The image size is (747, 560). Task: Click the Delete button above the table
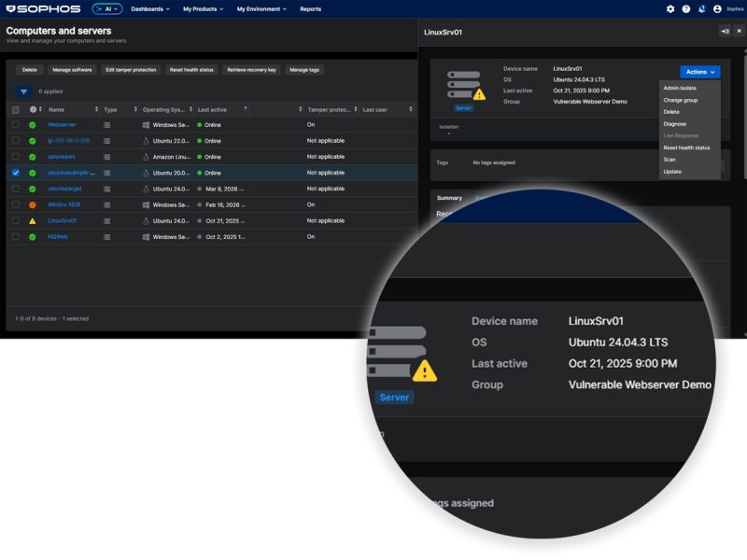[30, 70]
